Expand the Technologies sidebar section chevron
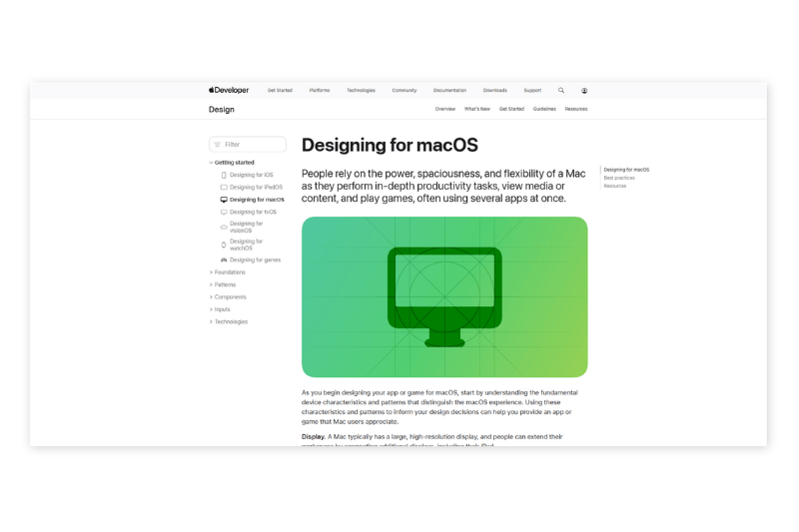The image size is (799, 532). point(211,321)
